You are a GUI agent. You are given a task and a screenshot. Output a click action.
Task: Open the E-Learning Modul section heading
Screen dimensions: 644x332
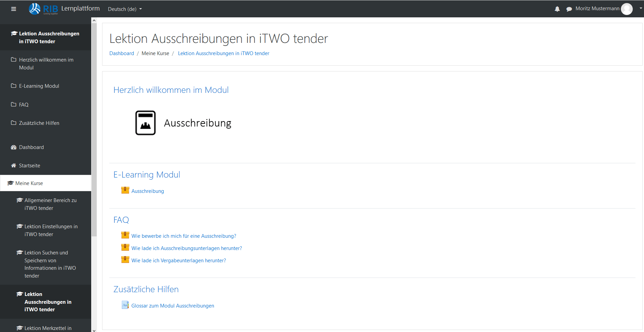pos(147,175)
